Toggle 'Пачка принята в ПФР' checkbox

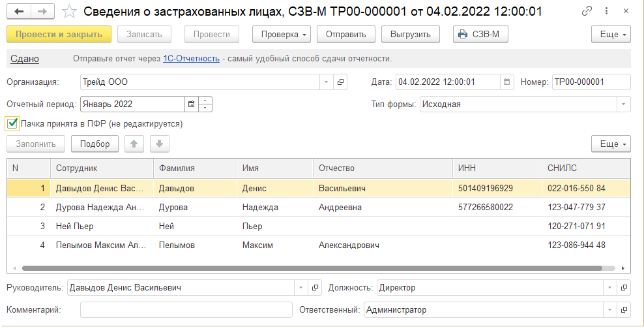coord(12,123)
